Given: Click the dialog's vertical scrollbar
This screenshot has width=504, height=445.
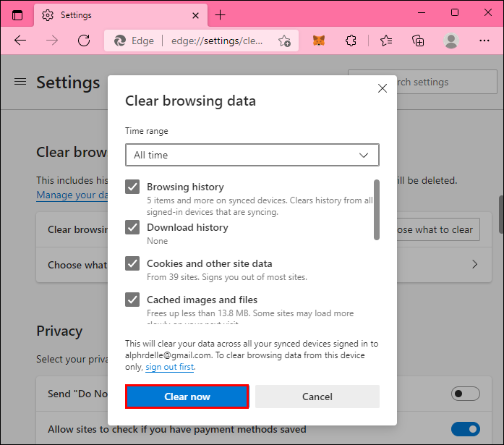Looking at the screenshot, I should (376, 210).
